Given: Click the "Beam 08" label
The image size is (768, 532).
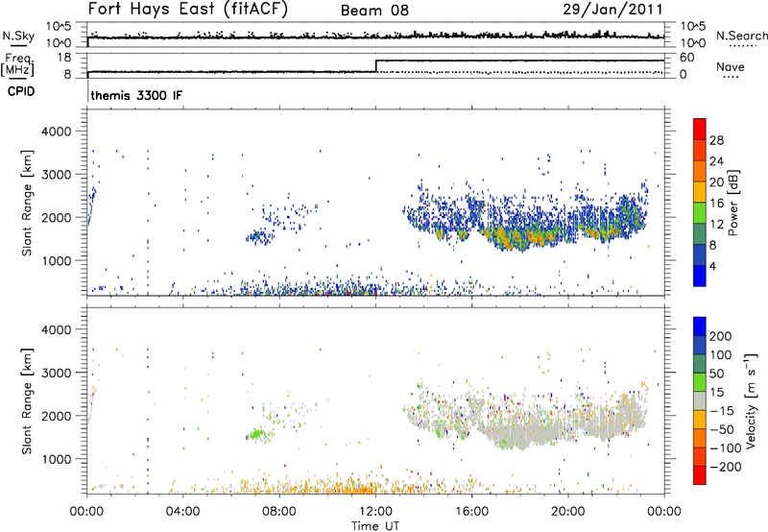Looking at the screenshot, I should [x=374, y=11].
